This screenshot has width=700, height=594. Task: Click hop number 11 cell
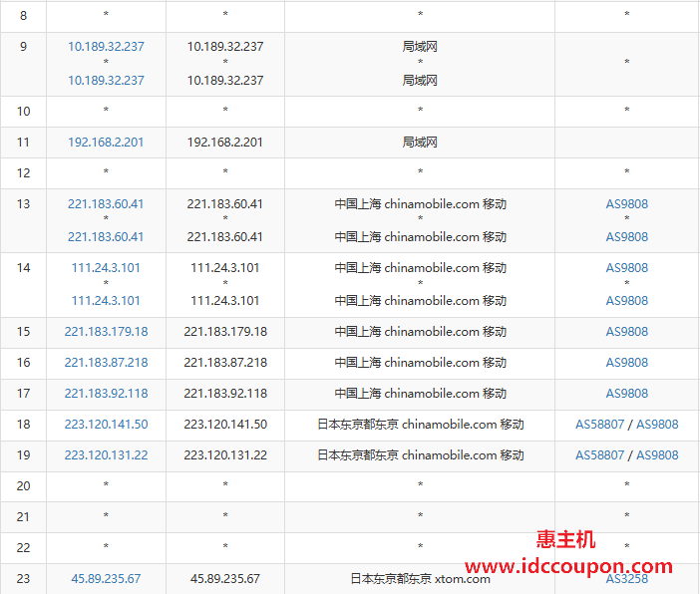click(23, 143)
